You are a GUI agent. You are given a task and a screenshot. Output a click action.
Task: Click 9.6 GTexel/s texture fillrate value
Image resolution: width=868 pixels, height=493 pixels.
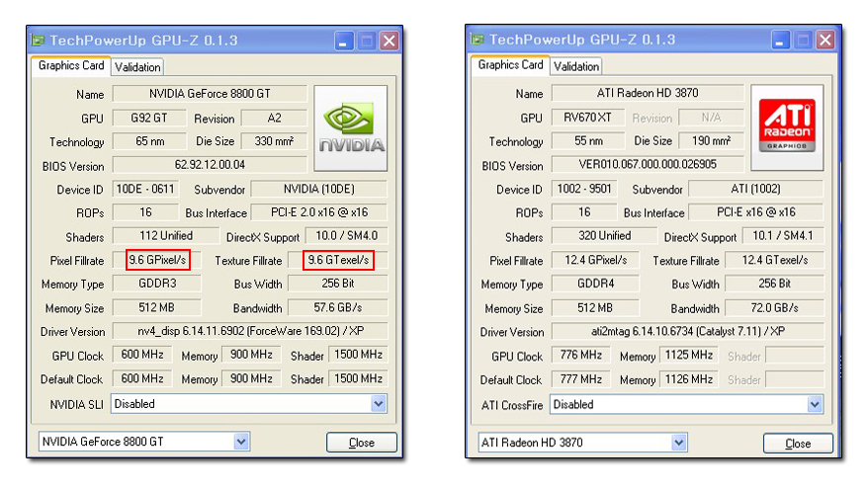338,260
